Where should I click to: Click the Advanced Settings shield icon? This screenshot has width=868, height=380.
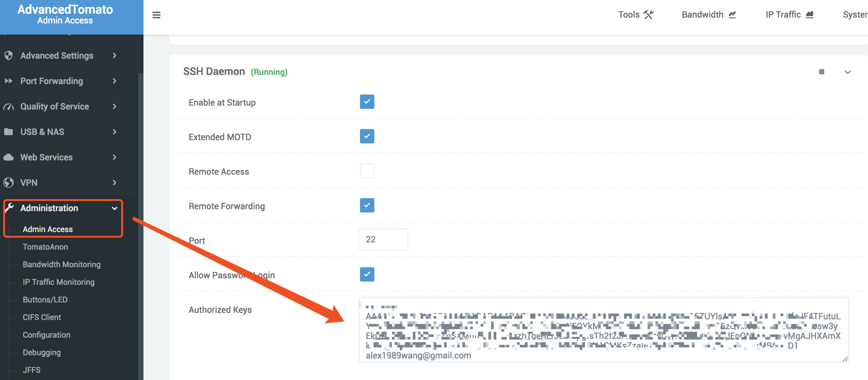tap(8, 55)
